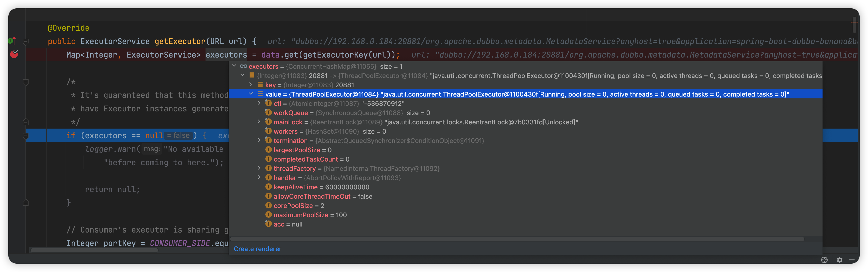The height and width of the screenshot is (272, 868).
Task: Collapse the highlighted value ThreadPoolExecutor node
Action: pyautogui.click(x=251, y=94)
